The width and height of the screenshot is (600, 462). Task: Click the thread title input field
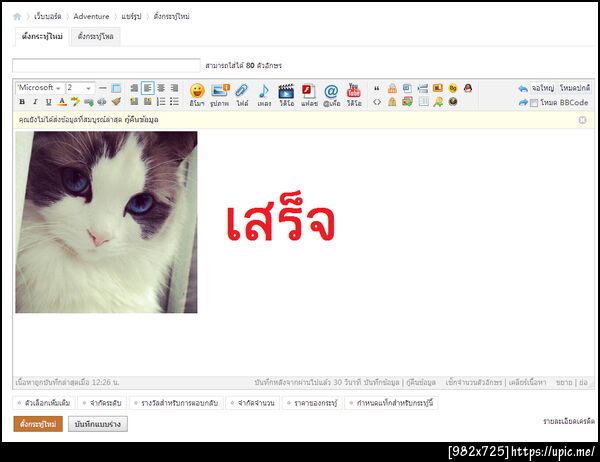click(106, 65)
